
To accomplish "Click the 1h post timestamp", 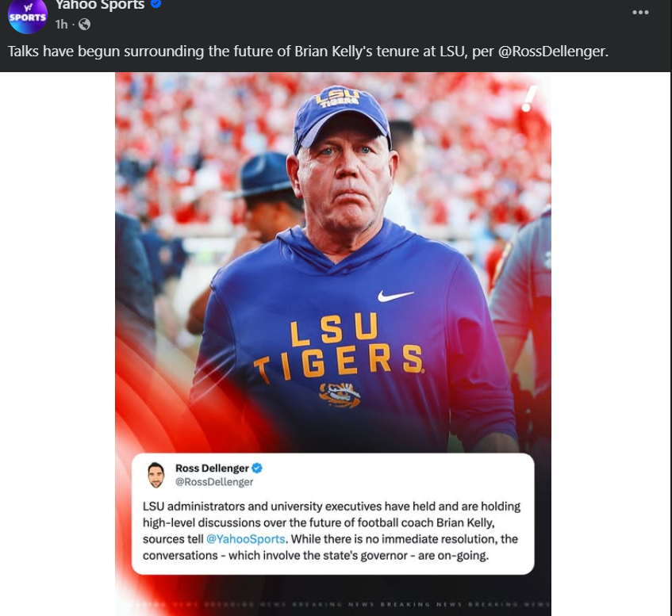I will (x=61, y=25).
